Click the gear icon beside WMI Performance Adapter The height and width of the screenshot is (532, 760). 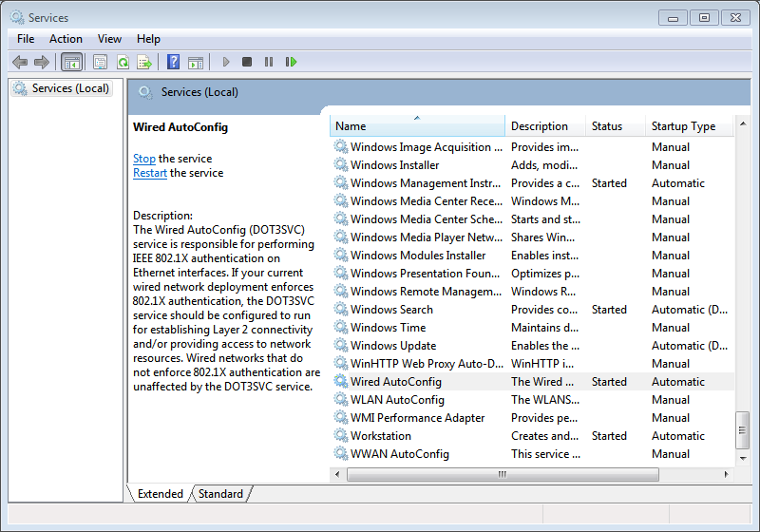(x=341, y=418)
